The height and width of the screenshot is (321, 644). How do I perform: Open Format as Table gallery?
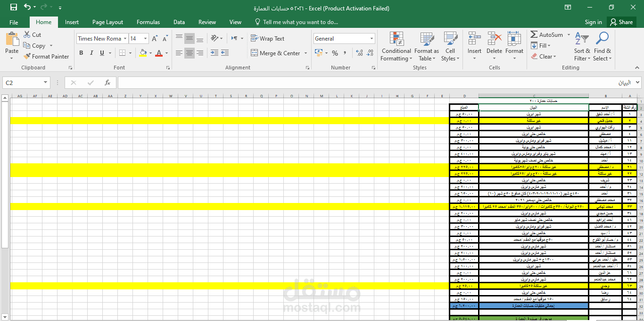click(x=426, y=47)
